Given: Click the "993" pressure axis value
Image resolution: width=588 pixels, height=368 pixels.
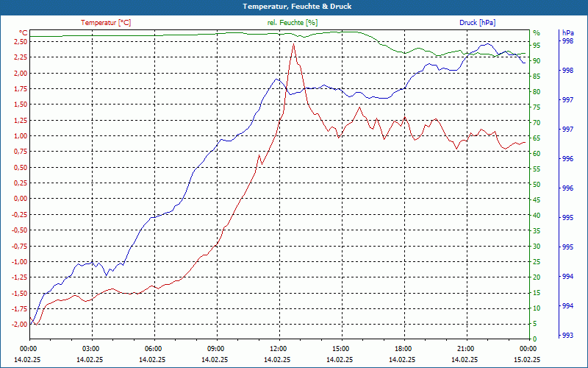Looking at the screenshot, I should (x=567, y=336).
